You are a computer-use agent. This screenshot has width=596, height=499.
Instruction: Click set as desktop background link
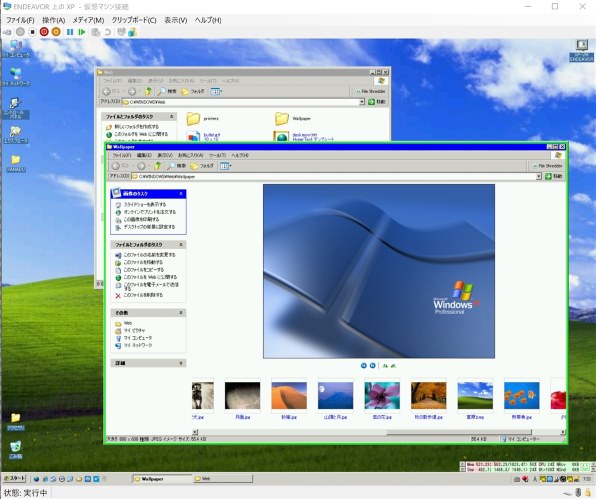tap(149, 227)
